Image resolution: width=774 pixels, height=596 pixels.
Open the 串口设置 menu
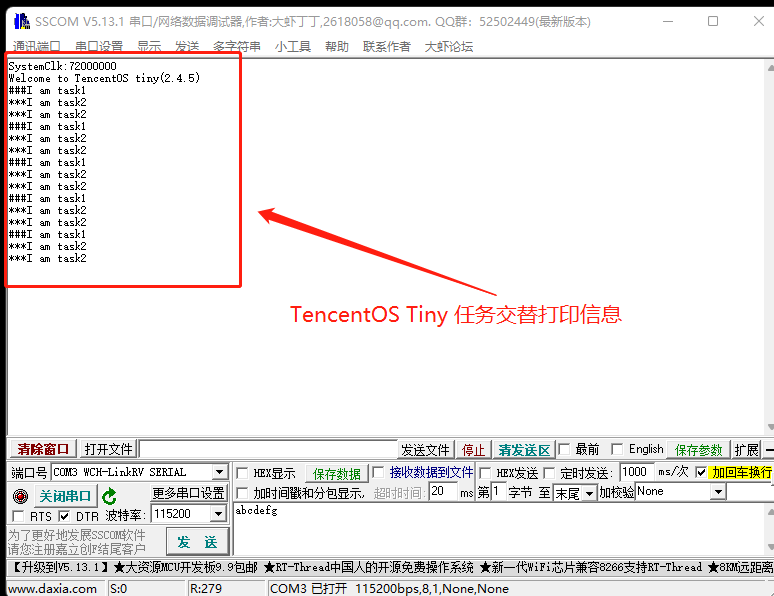pyautogui.click(x=99, y=47)
